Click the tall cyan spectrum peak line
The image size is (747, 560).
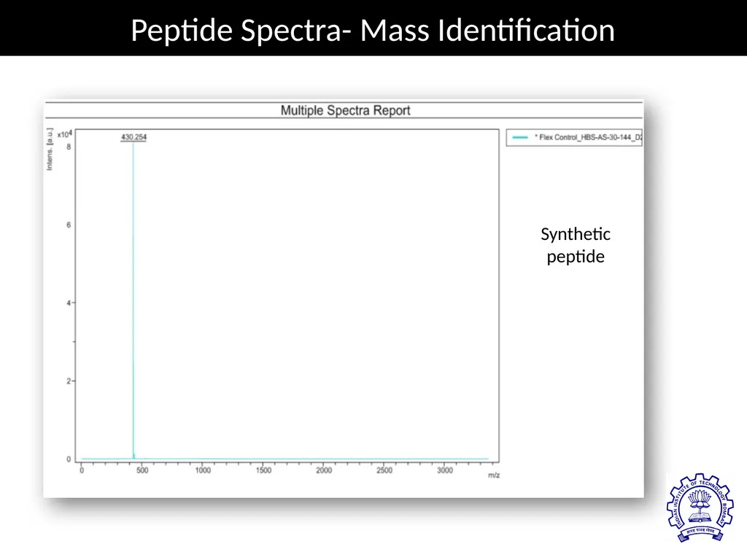click(x=133, y=300)
